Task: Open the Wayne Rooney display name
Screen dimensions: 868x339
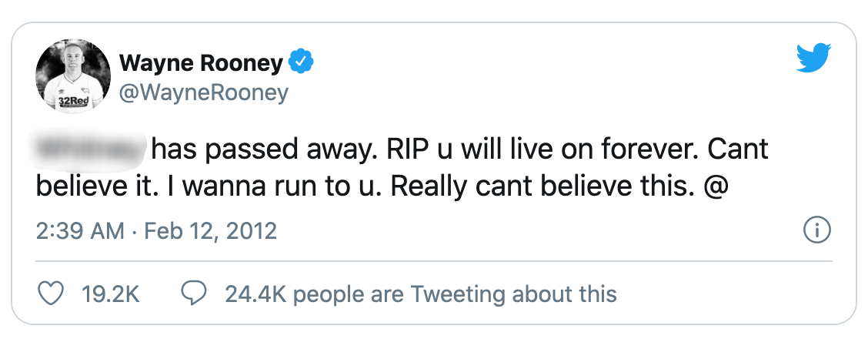Action: pyautogui.click(x=201, y=64)
